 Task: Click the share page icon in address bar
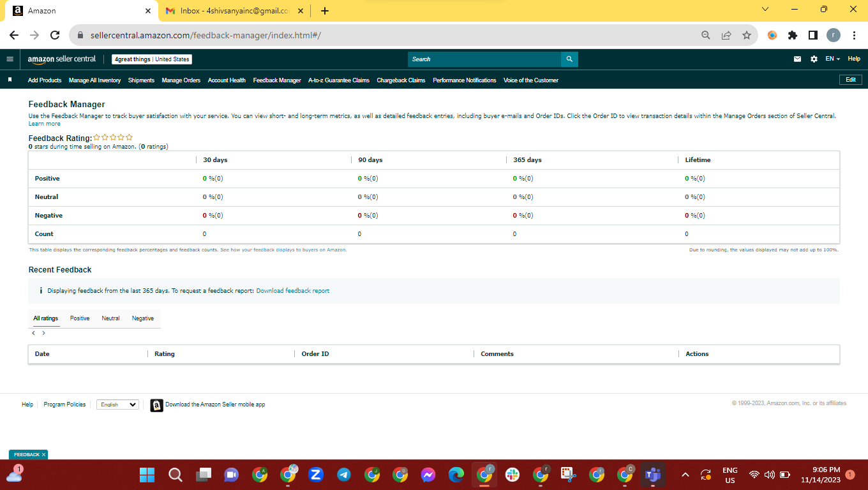pyautogui.click(x=726, y=36)
